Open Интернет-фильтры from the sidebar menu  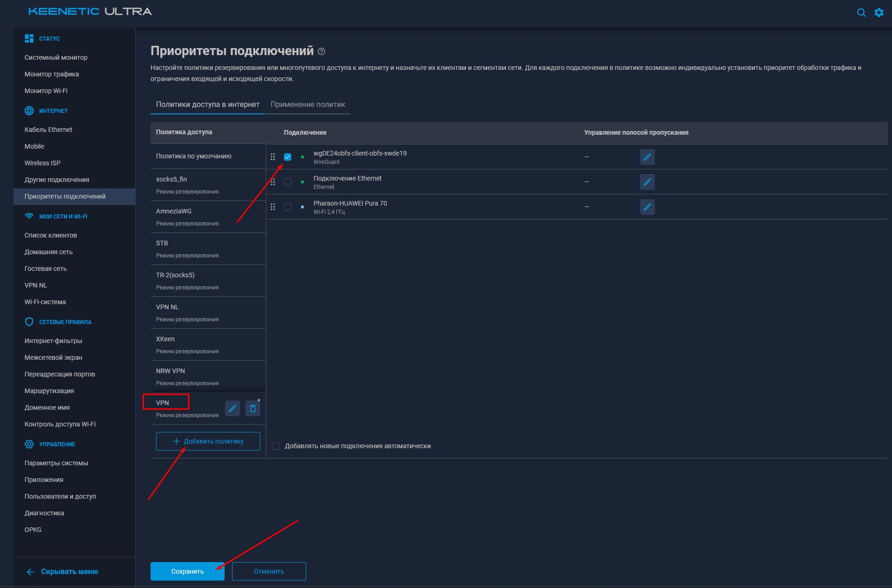tap(53, 340)
